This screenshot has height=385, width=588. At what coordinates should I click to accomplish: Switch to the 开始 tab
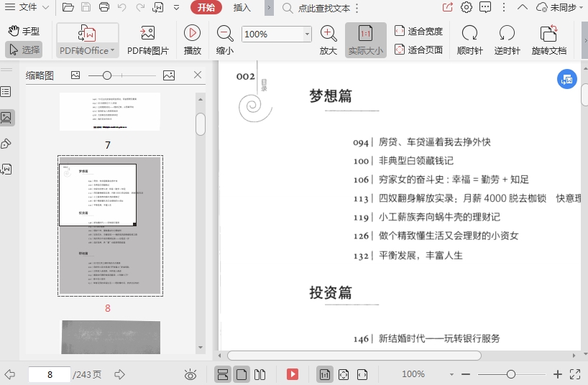tap(206, 7)
